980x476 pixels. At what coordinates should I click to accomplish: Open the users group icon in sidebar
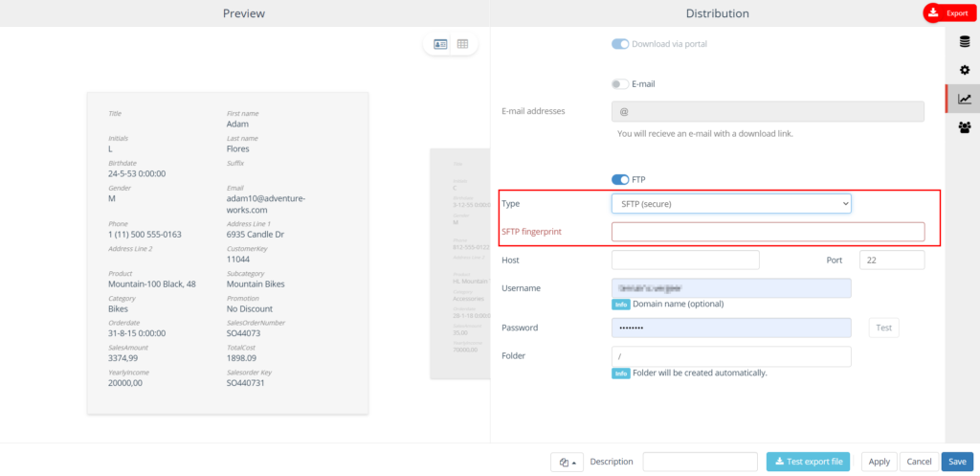click(x=964, y=127)
